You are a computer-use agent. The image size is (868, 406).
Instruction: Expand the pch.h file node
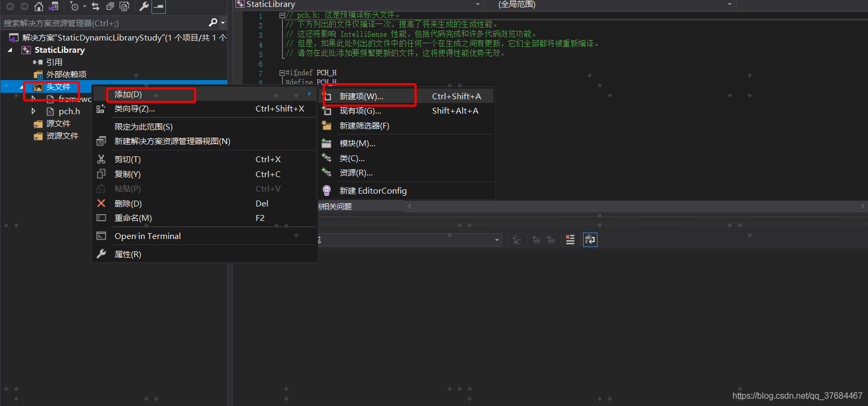(x=34, y=112)
